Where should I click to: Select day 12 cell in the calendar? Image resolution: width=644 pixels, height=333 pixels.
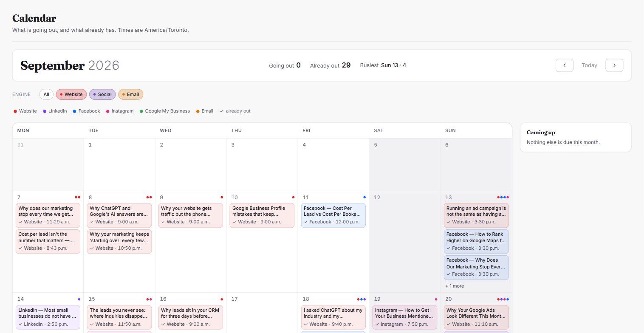[405, 242]
